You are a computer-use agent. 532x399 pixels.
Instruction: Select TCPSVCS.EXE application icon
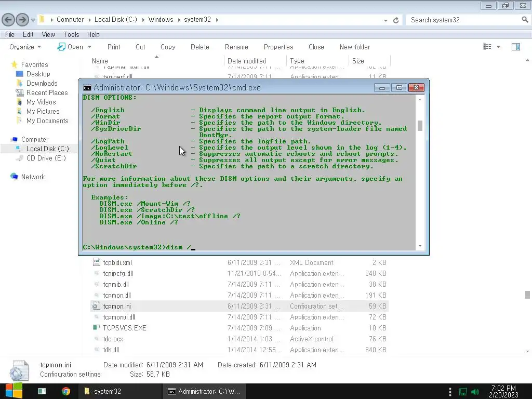(x=96, y=328)
